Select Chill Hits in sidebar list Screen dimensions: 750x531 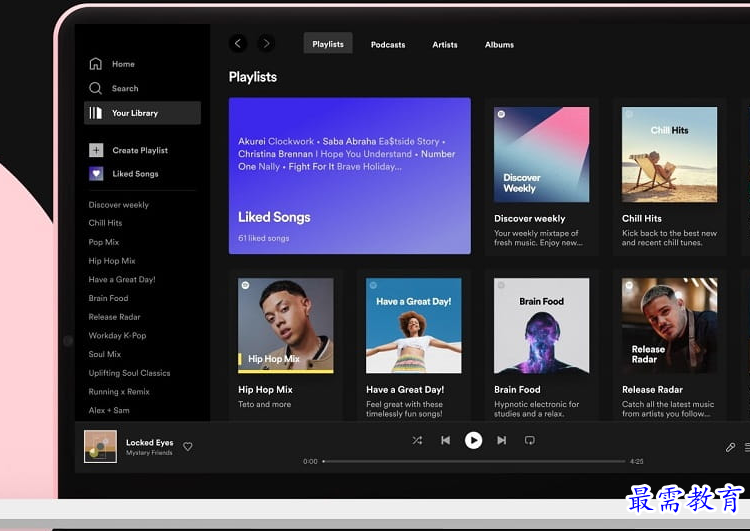[105, 223]
